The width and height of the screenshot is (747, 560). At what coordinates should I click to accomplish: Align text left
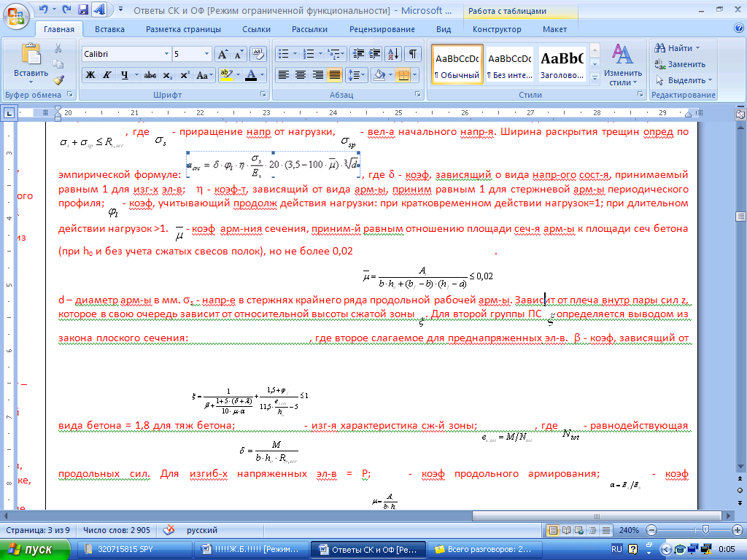(284, 75)
